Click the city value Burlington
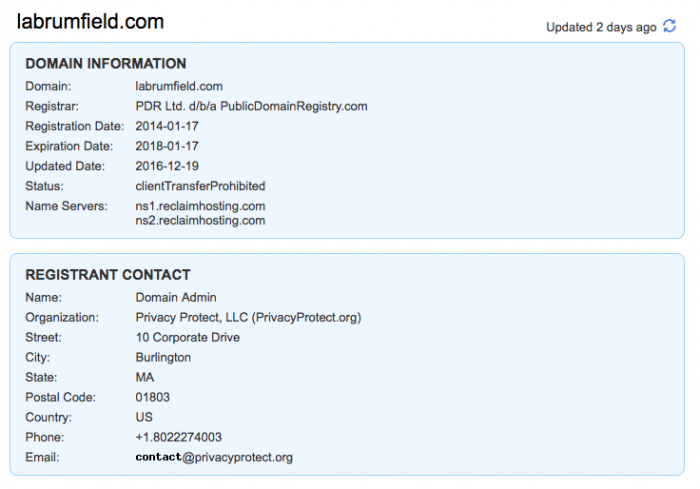 (163, 357)
